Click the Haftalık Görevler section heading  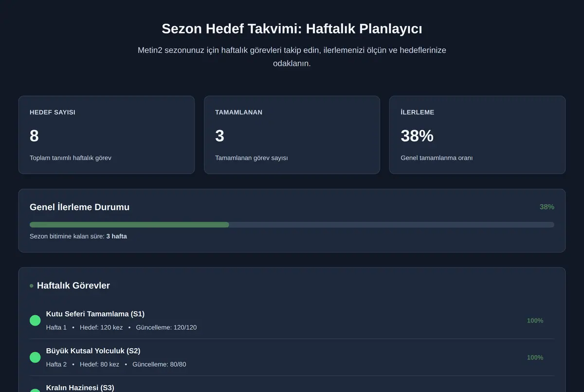(x=73, y=285)
